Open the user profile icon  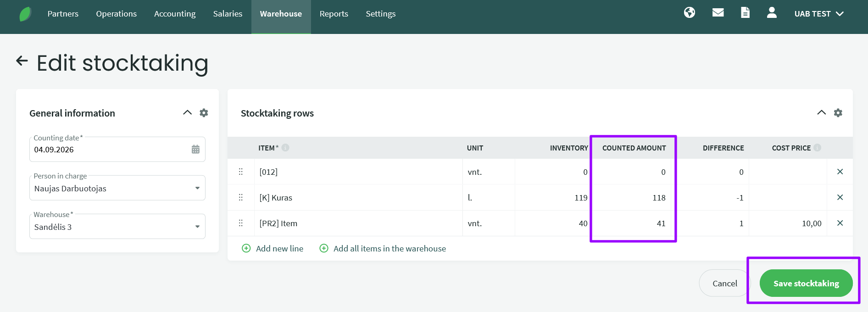click(772, 12)
